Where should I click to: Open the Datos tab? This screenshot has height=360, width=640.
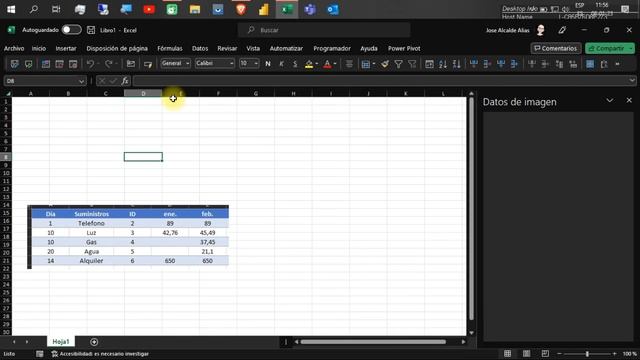pos(200,48)
